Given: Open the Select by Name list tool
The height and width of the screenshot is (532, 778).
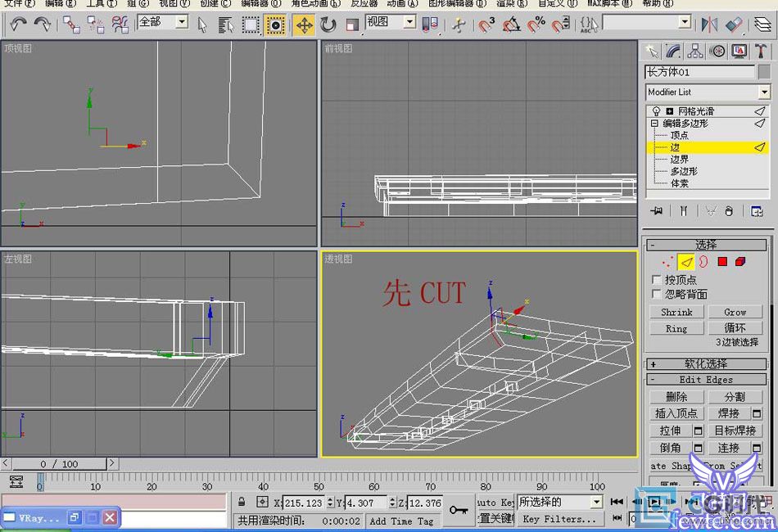Looking at the screenshot, I should (x=226, y=25).
